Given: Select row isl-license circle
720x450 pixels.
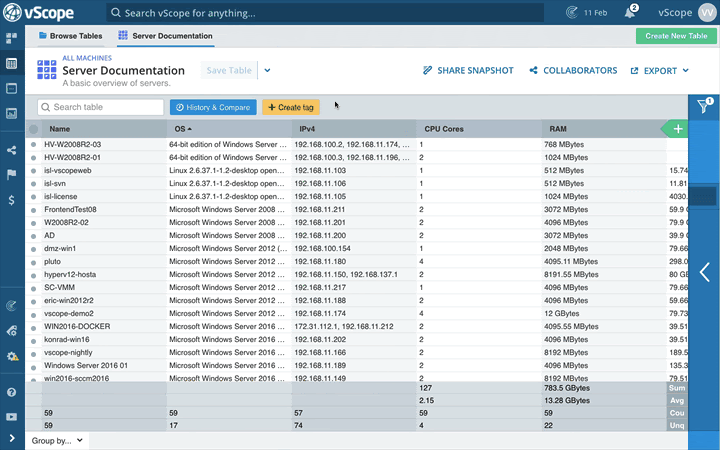Looking at the screenshot, I should click(x=34, y=197).
